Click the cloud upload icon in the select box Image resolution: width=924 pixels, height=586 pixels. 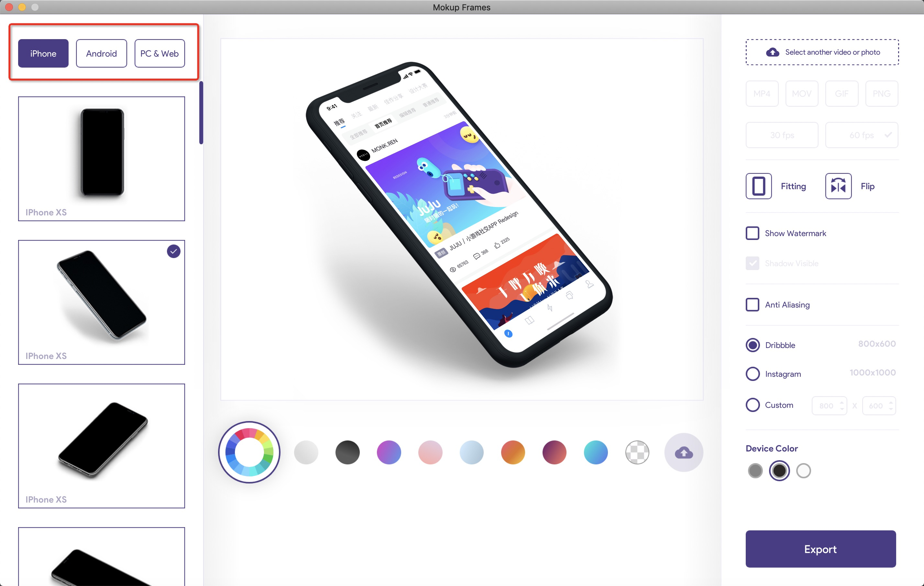pos(773,52)
